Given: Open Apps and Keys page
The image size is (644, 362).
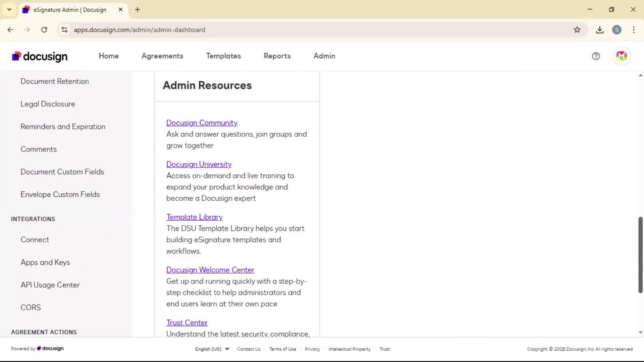Looking at the screenshot, I should 45,262.
